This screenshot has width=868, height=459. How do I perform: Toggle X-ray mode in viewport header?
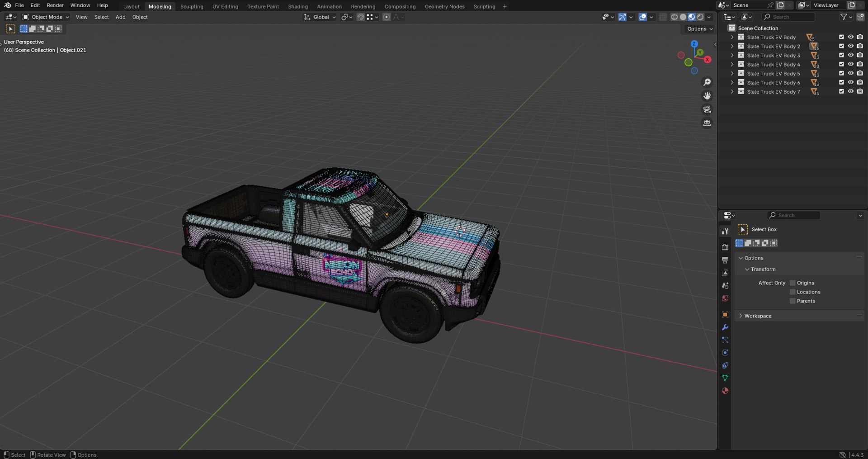point(663,17)
